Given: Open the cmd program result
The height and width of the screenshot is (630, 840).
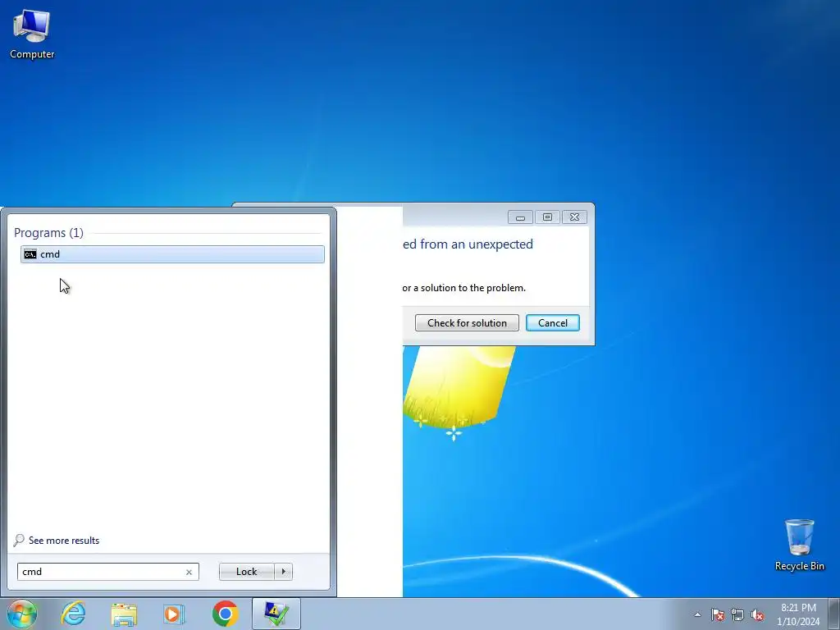Looking at the screenshot, I should (172, 254).
